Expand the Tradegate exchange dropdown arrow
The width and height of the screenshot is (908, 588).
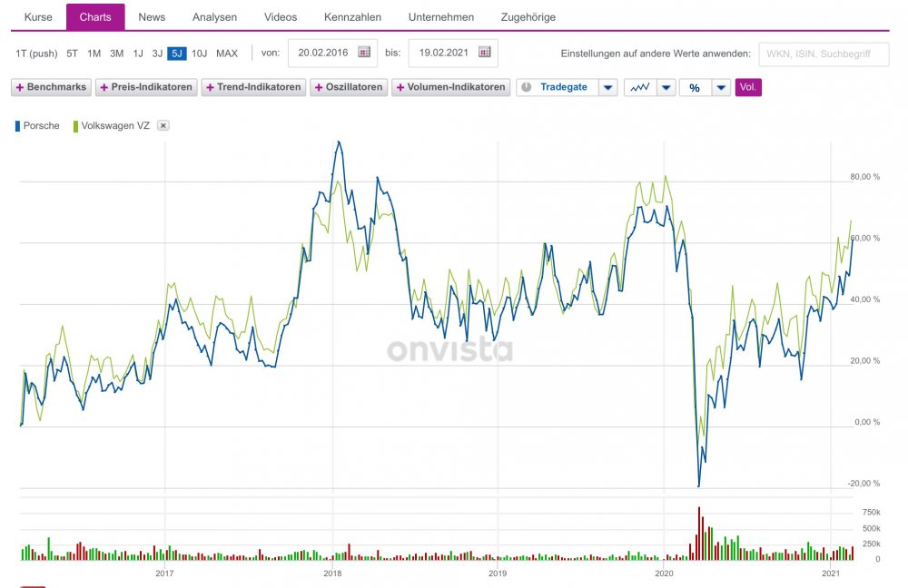pyautogui.click(x=608, y=87)
